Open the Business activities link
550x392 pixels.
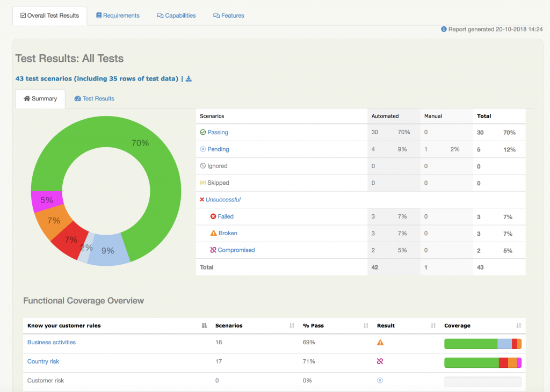[x=52, y=343]
